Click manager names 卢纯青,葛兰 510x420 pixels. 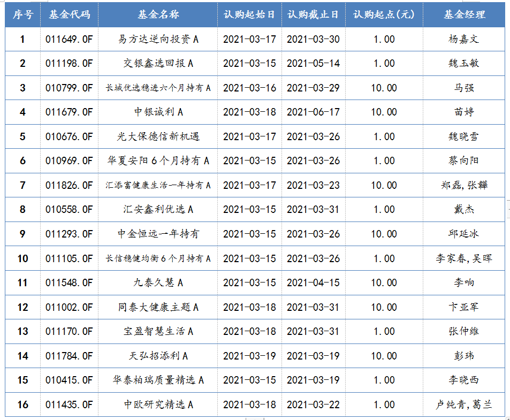coord(464,405)
